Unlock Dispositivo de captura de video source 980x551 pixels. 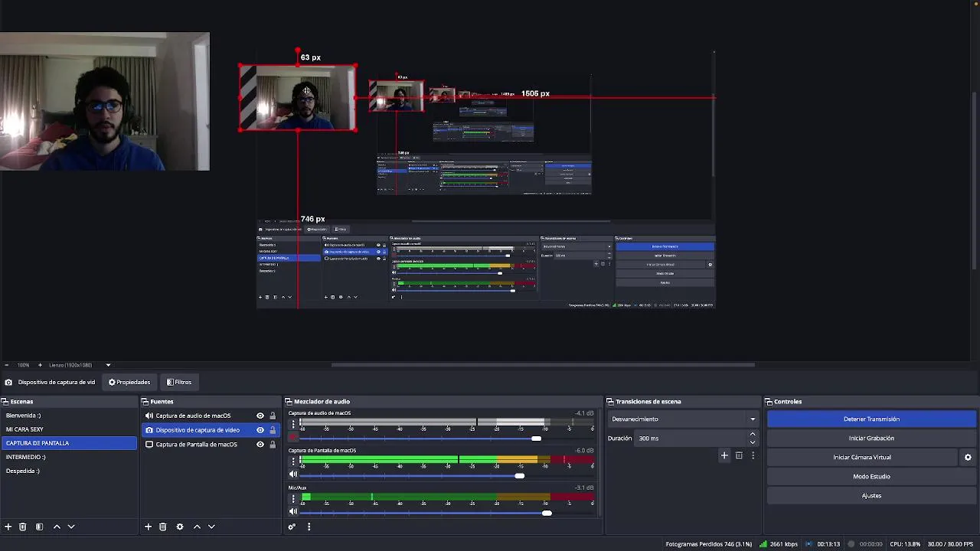[x=273, y=430]
